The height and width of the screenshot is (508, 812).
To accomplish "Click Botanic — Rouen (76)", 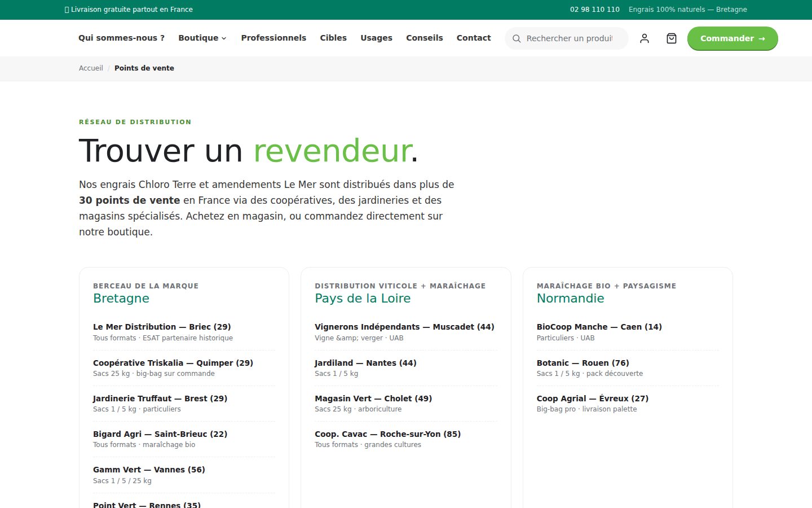I will coord(583,363).
